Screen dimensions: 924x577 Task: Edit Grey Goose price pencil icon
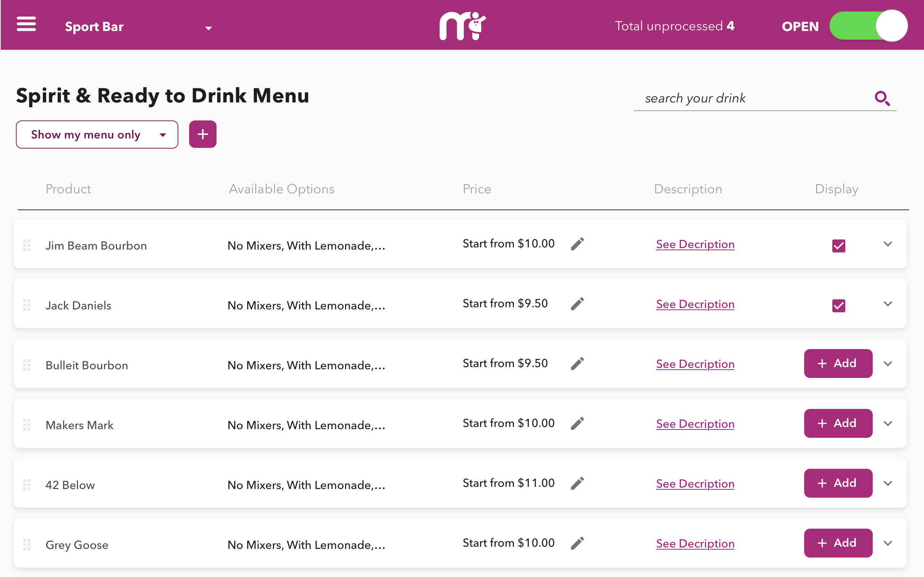click(x=577, y=543)
